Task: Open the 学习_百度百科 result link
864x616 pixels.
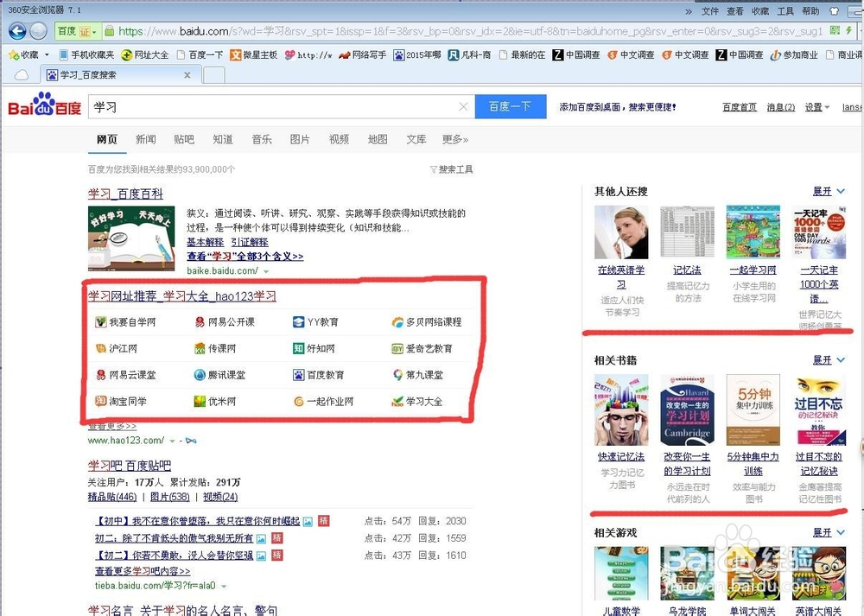Action: click(x=125, y=194)
